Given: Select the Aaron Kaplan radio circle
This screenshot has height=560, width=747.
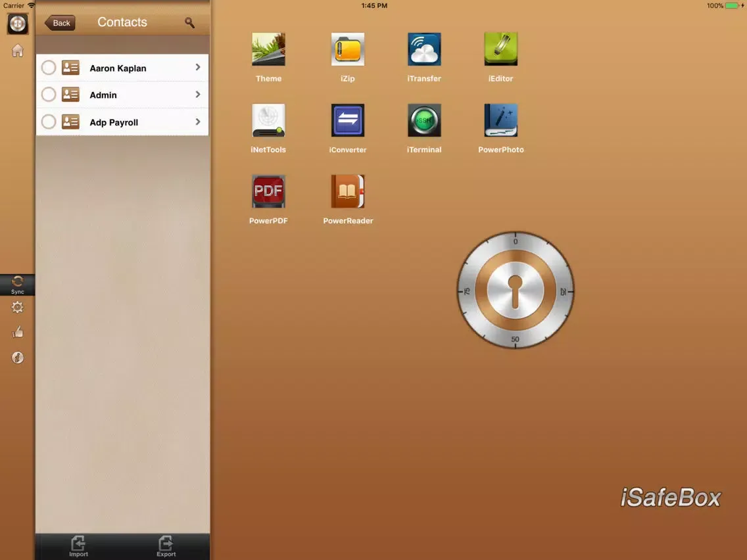Looking at the screenshot, I should (48, 68).
